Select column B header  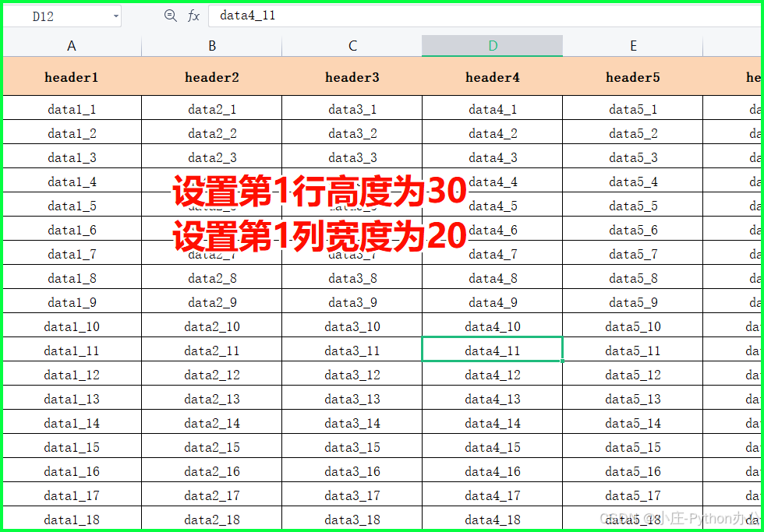pos(212,46)
